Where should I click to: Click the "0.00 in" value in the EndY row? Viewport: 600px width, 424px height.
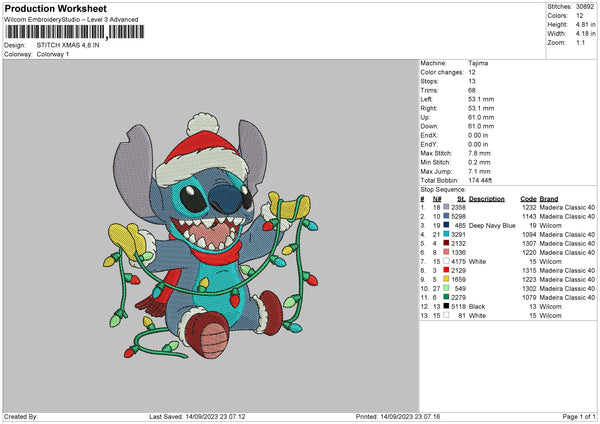pos(478,144)
